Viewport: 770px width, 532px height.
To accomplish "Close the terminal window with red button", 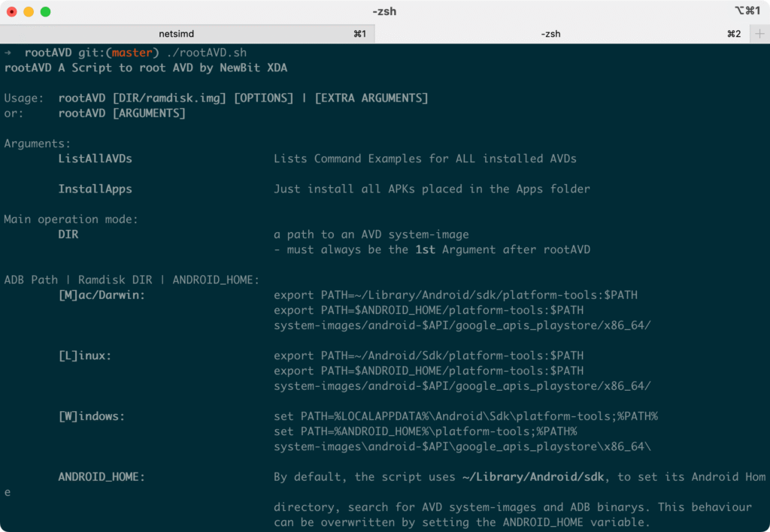I will click(x=12, y=11).
